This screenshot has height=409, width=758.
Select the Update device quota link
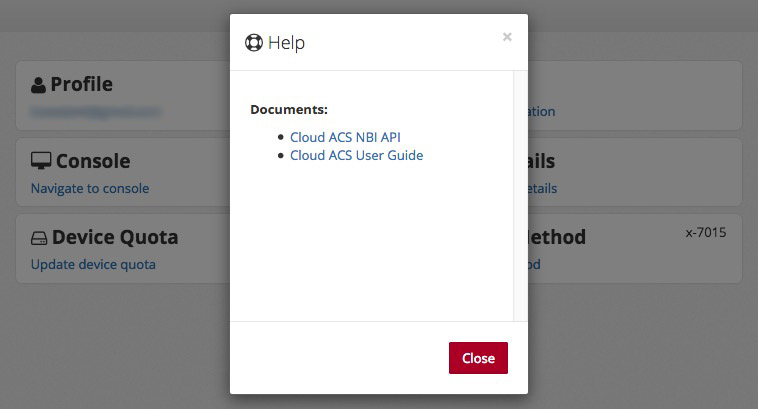coord(93,265)
